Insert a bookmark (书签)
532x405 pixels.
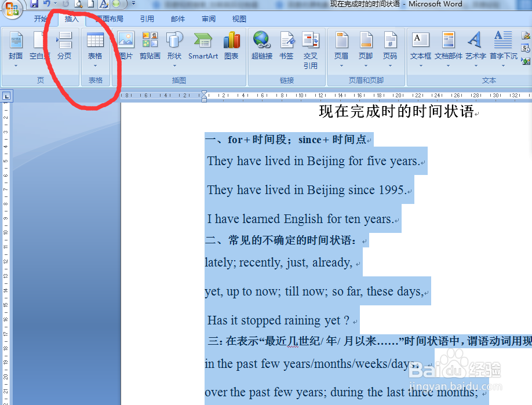point(287,46)
